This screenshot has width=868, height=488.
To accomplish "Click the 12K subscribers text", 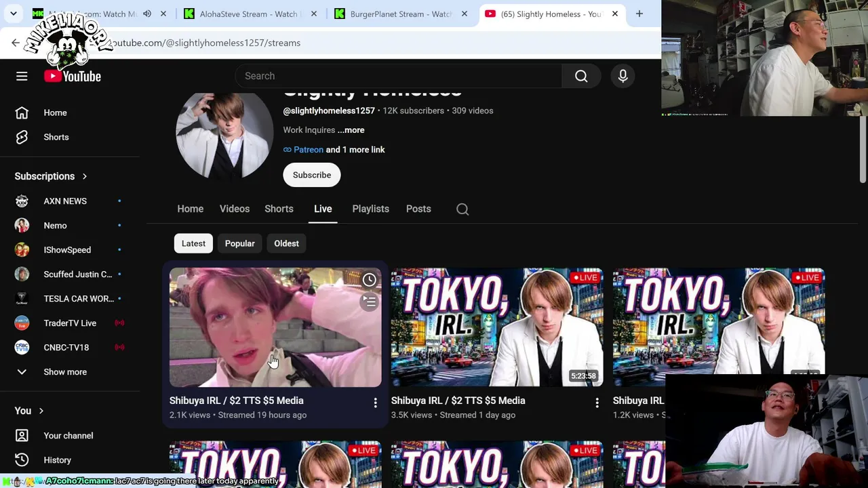I will click(x=413, y=110).
